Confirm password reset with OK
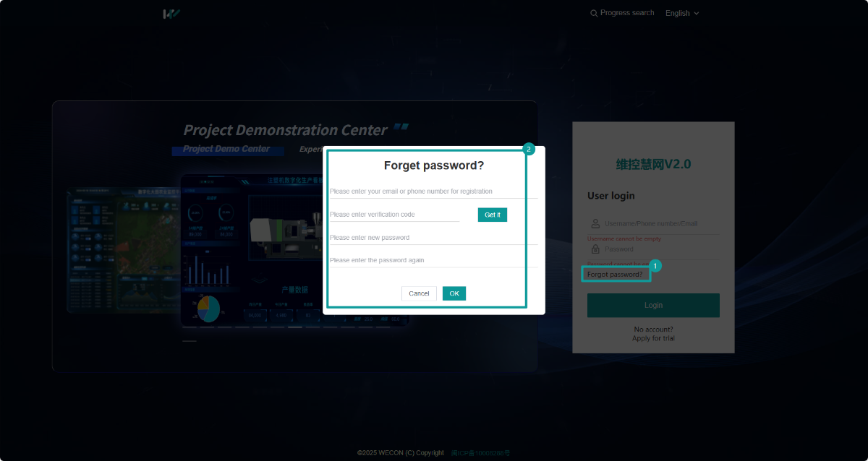Viewport: 868px width, 461px height. (x=454, y=293)
